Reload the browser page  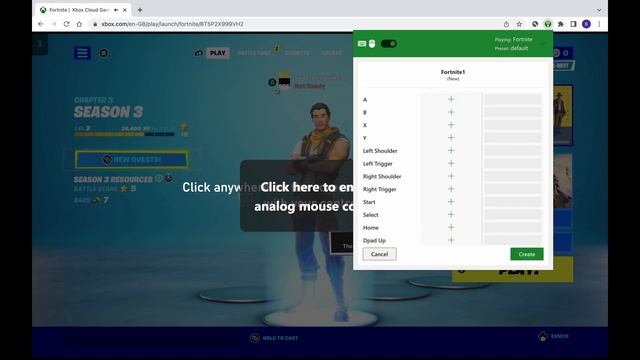click(67, 24)
